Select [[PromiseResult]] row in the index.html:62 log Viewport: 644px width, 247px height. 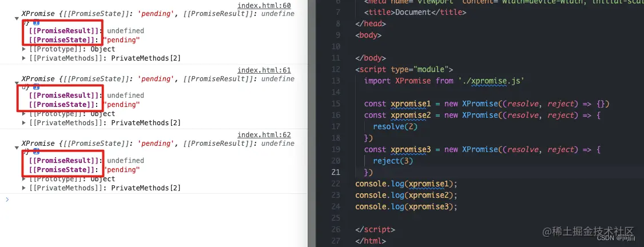86,161
